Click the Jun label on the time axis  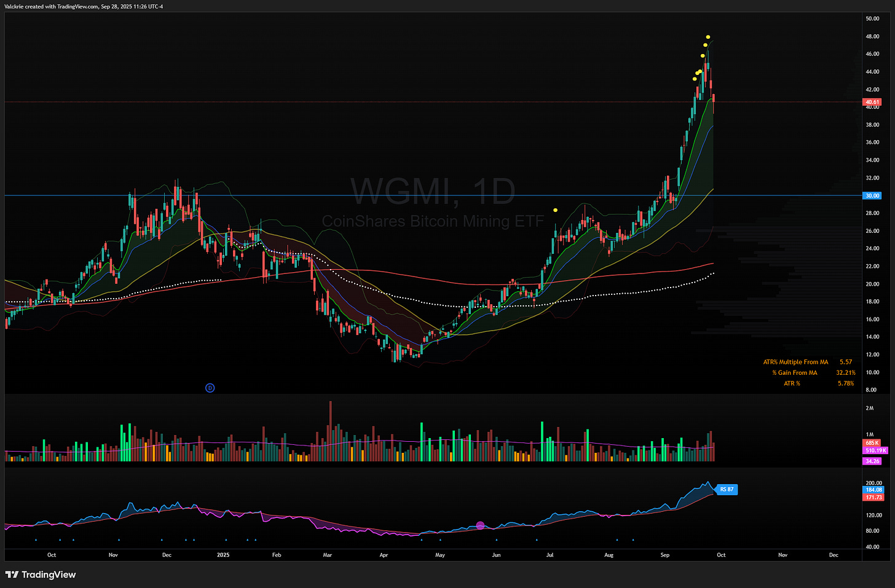[x=496, y=555]
